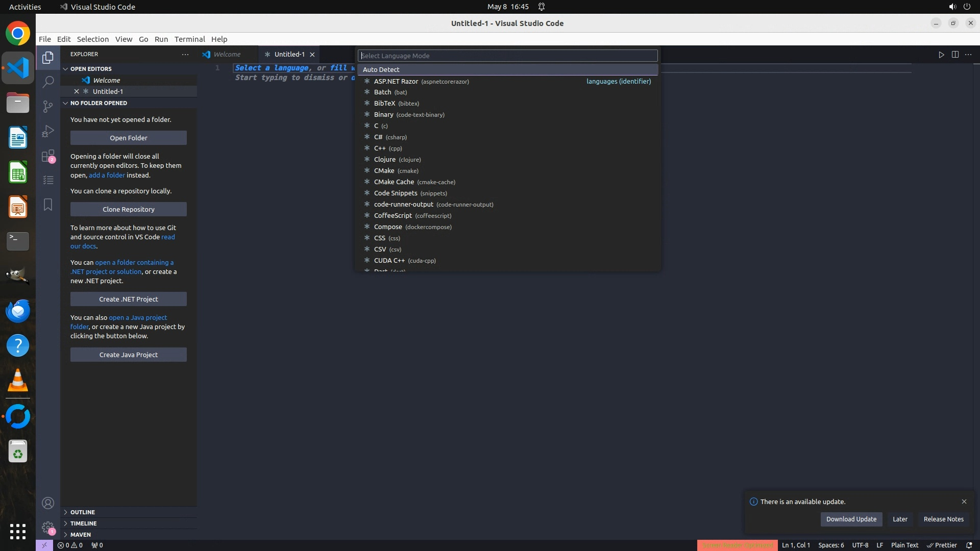Select Python-like CSS language mode entry
The image size is (980, 551).
tap(380, 238)
